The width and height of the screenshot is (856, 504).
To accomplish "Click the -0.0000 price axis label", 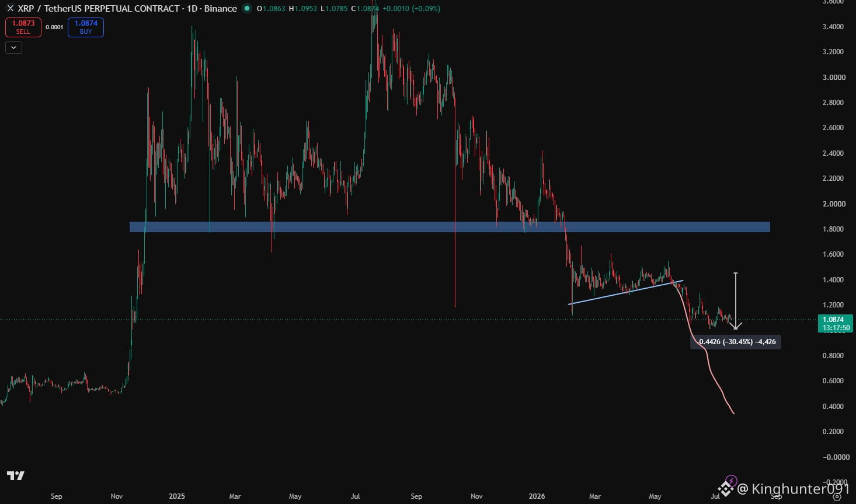I will (836, 457).
